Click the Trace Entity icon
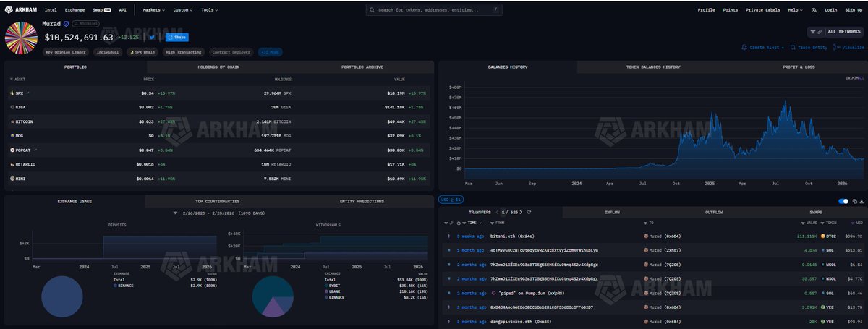Image resolution: width=868 pixels, height=329 pixels. pyautogui.click(x=793, y=47)
